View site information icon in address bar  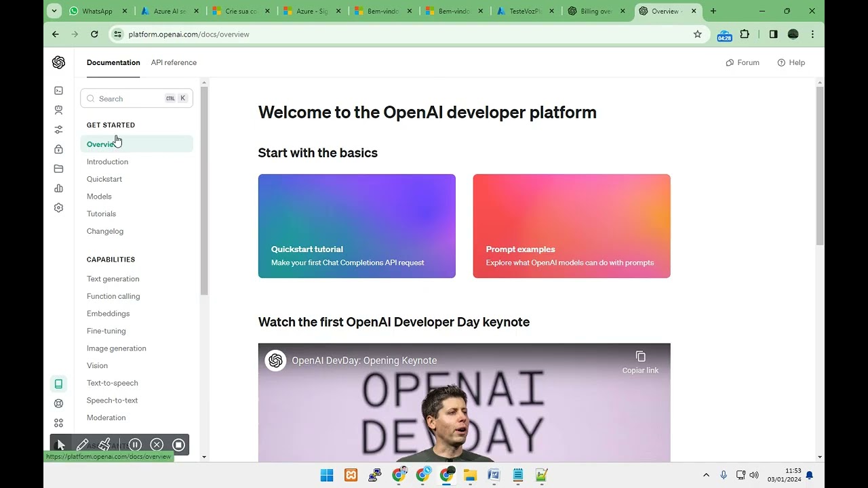(x=118, y=34)
